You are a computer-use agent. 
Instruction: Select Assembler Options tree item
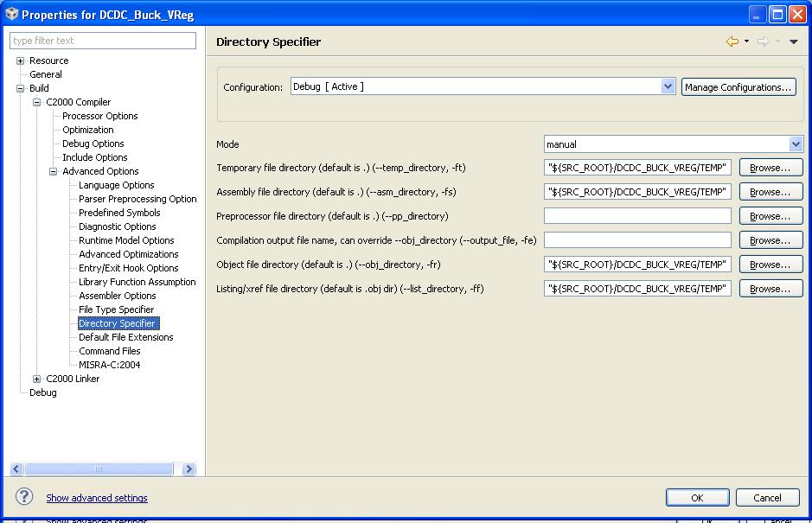118,296
